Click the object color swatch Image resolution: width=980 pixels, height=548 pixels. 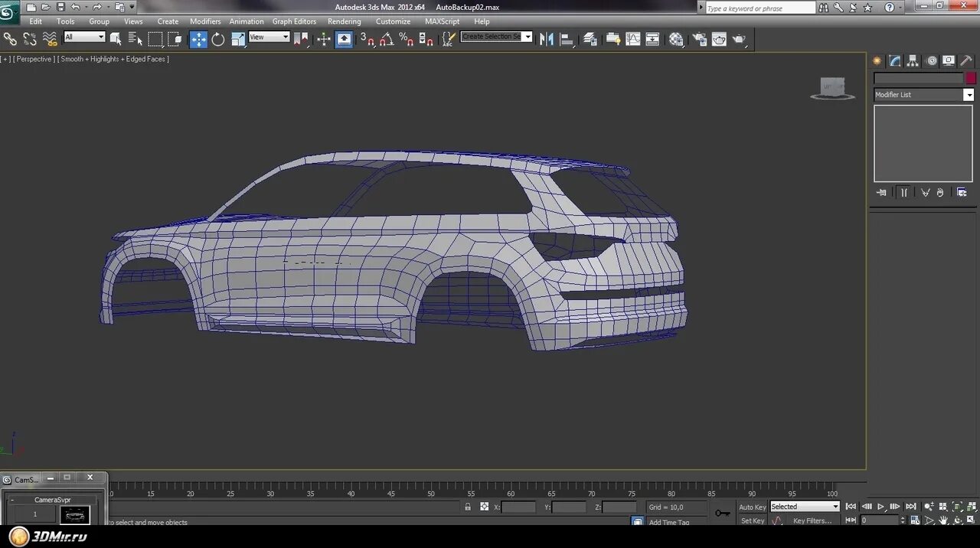click(x=971, y=78)
